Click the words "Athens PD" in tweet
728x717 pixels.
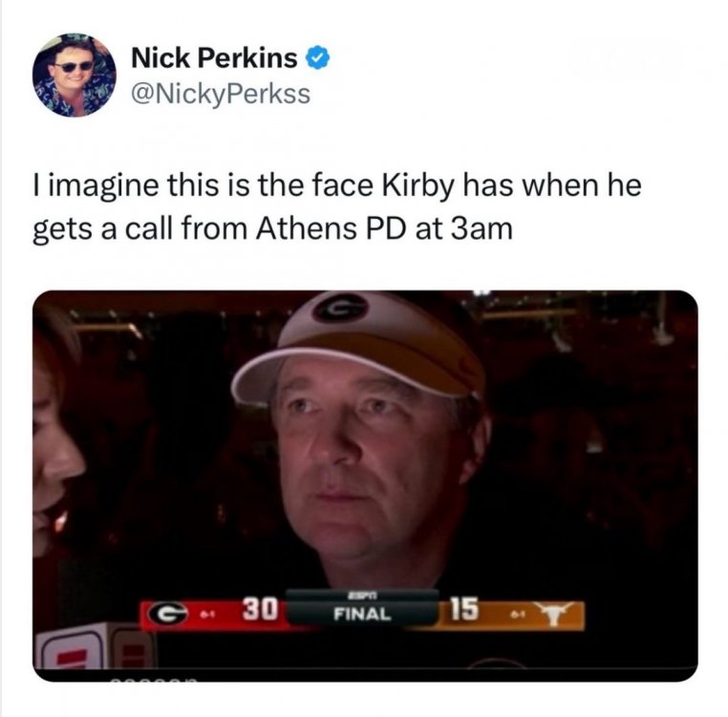pyautogui.click(x=332, y=228)
